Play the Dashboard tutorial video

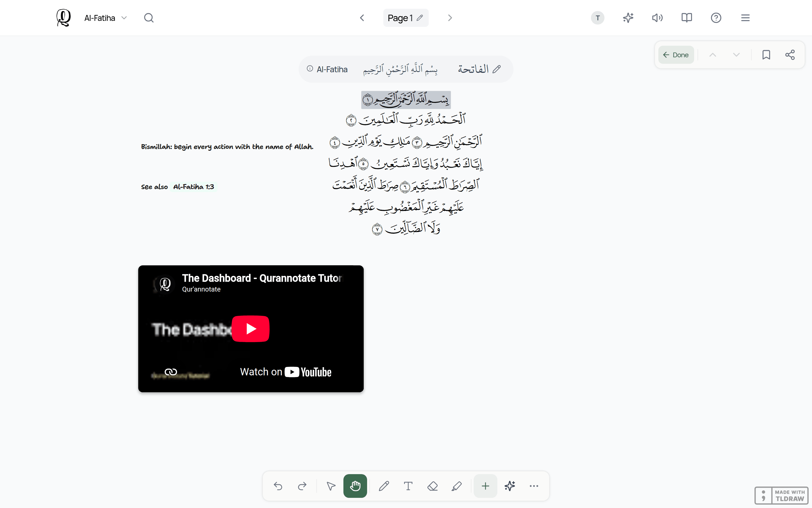coord(251,329)
